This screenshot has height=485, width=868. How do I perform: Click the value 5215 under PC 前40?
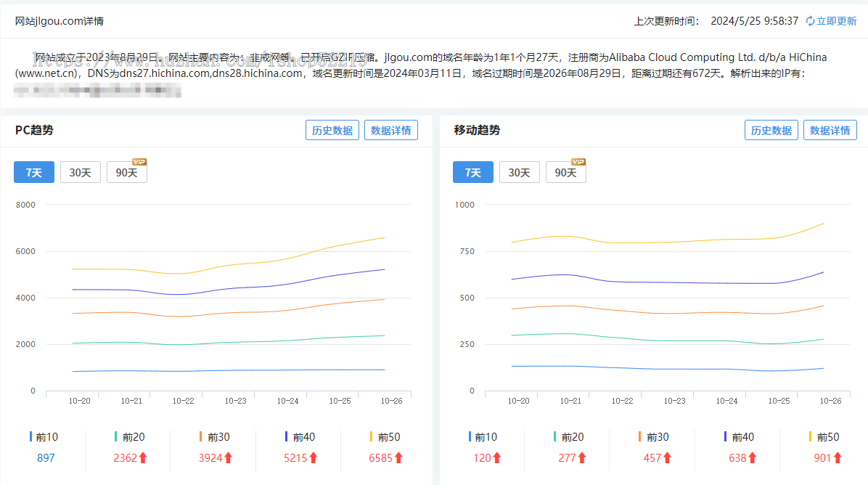pyautogui.click(x=295, y=458)
